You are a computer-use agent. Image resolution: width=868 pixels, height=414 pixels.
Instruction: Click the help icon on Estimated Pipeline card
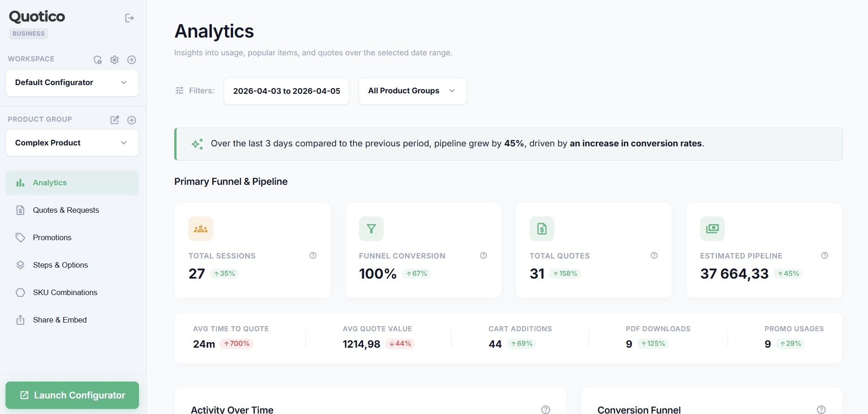click(825, 255)
